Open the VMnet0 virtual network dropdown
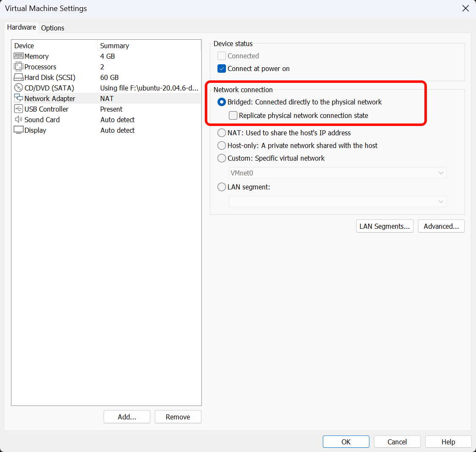This screenshot has width=476, height=452. 338,173
